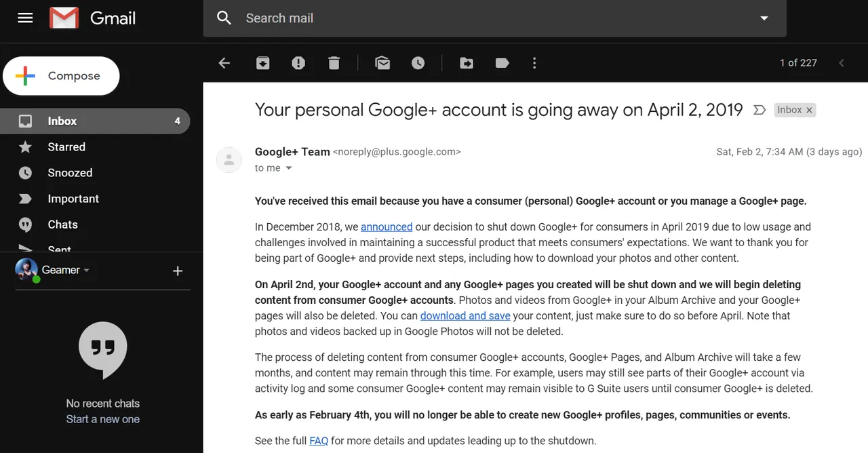The height and width of the screenshot is (453, 868).
Task: Open the 'announced' link
Action: click(x=387, y=226)
